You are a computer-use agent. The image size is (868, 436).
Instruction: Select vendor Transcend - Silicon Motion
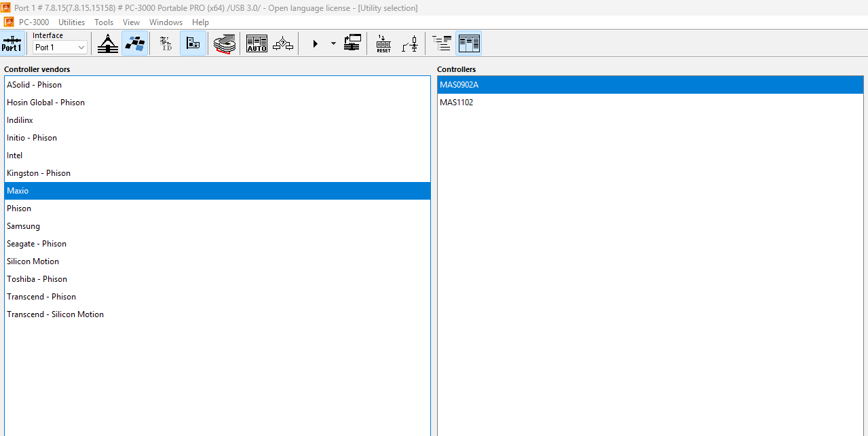pyautogui.click(x=217, y=314)
